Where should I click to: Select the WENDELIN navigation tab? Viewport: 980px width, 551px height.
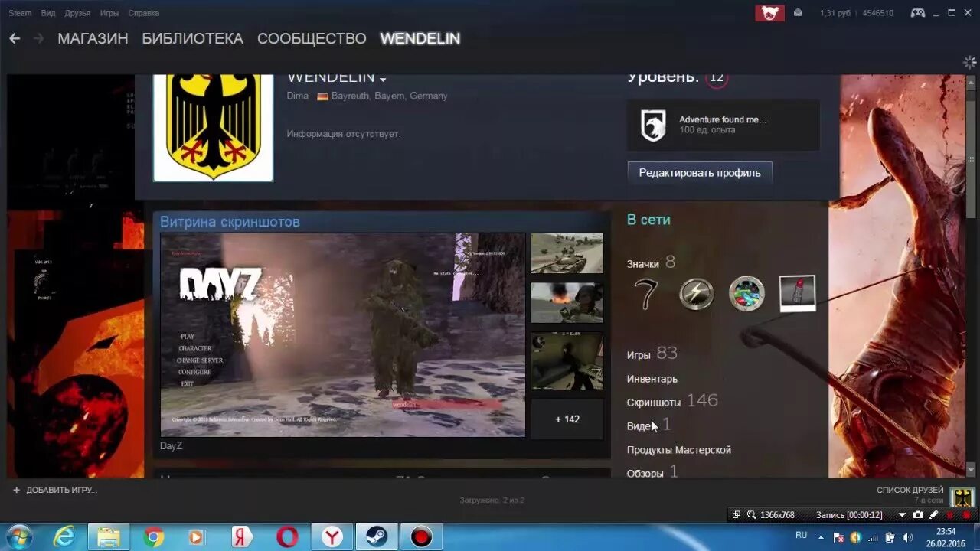pyautogui.click(x=420, y=38)
